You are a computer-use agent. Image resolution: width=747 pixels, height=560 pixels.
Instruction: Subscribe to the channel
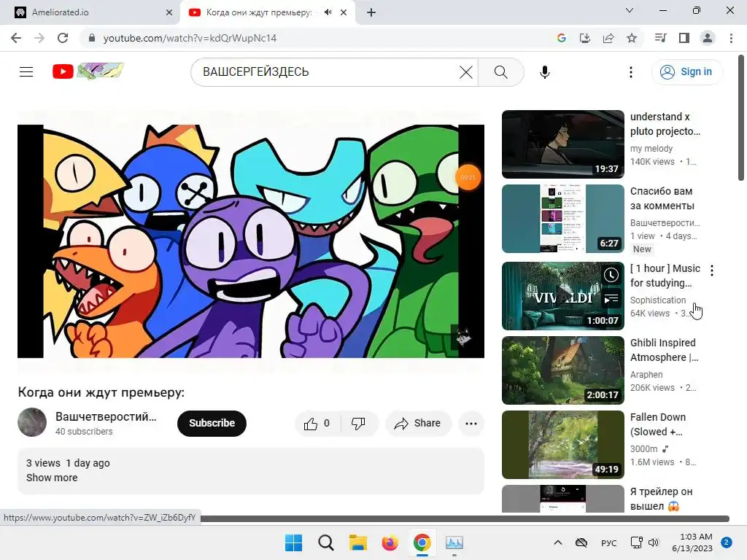(212, 424)
